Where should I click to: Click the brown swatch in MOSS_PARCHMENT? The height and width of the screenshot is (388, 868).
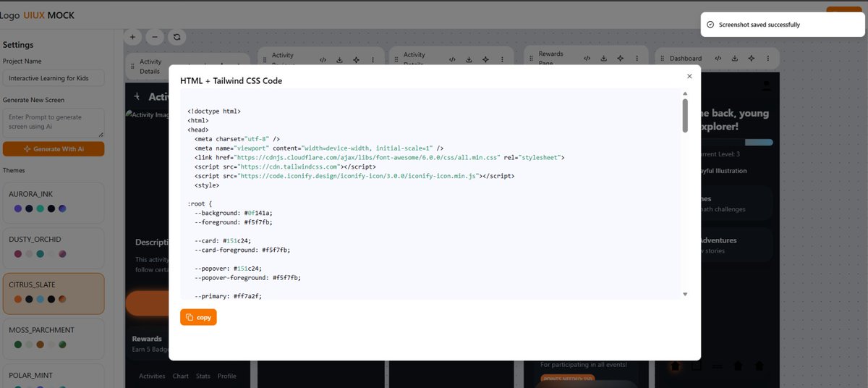40,345
